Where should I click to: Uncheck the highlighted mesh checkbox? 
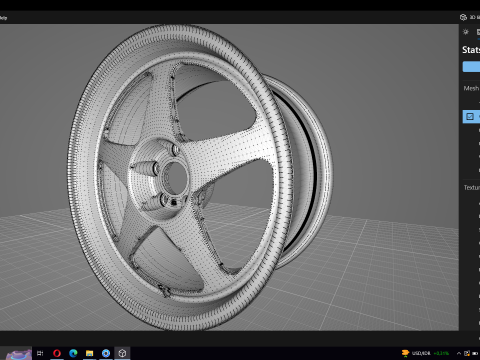pyautogui.click(x=470, y=116)
